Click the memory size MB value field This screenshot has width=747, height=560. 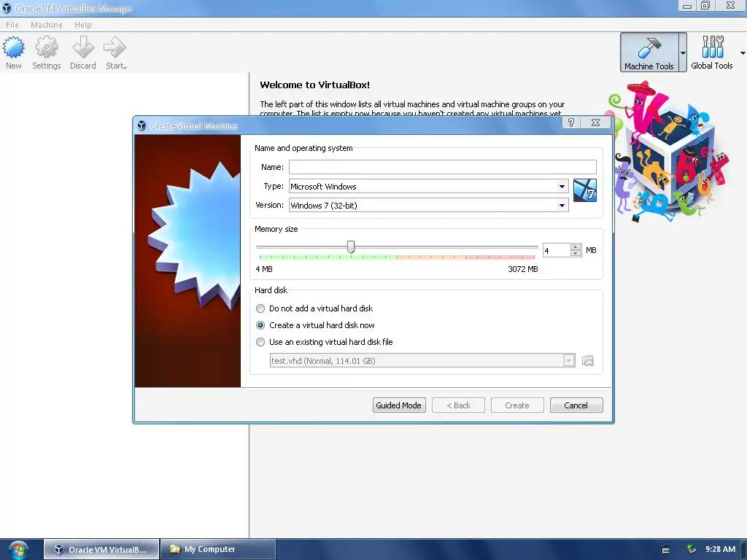coord(557,251)
